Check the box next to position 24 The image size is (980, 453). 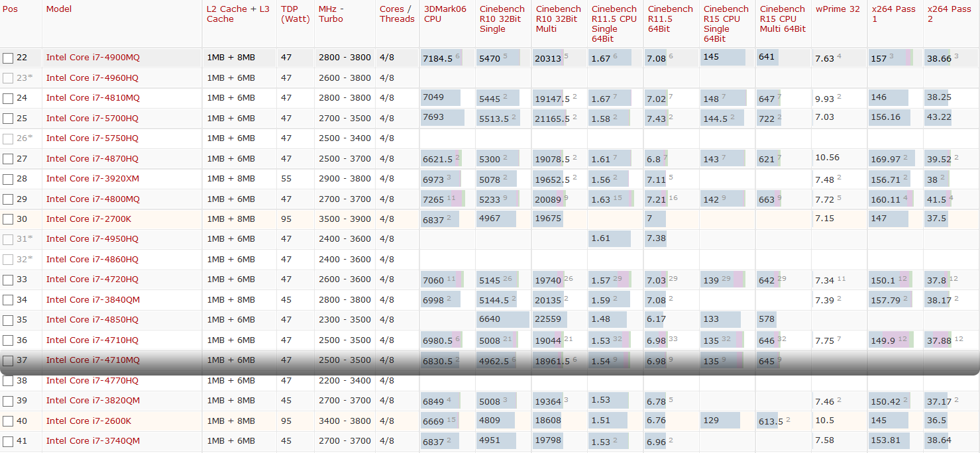click(x=8, y=99)
